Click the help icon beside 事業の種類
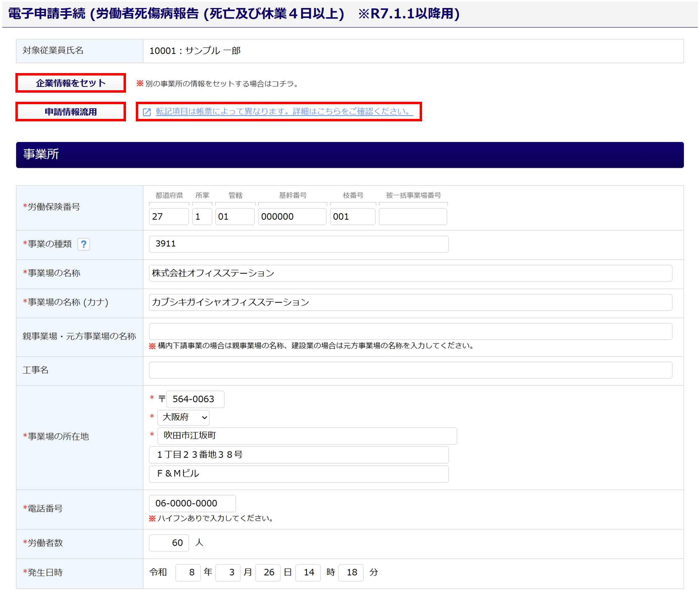Image resolution: width=700 pixels, height=598 pixels. pyautogui.click(x=83, y=244)
